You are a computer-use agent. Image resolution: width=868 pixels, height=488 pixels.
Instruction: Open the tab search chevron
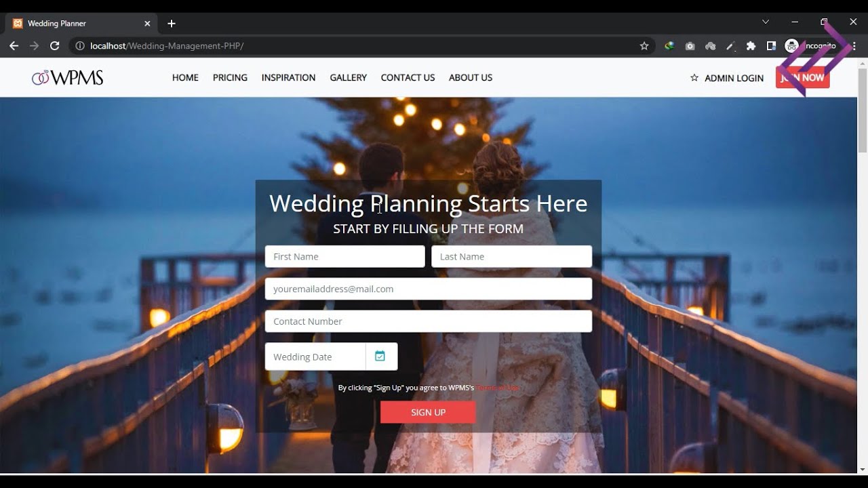766,22
